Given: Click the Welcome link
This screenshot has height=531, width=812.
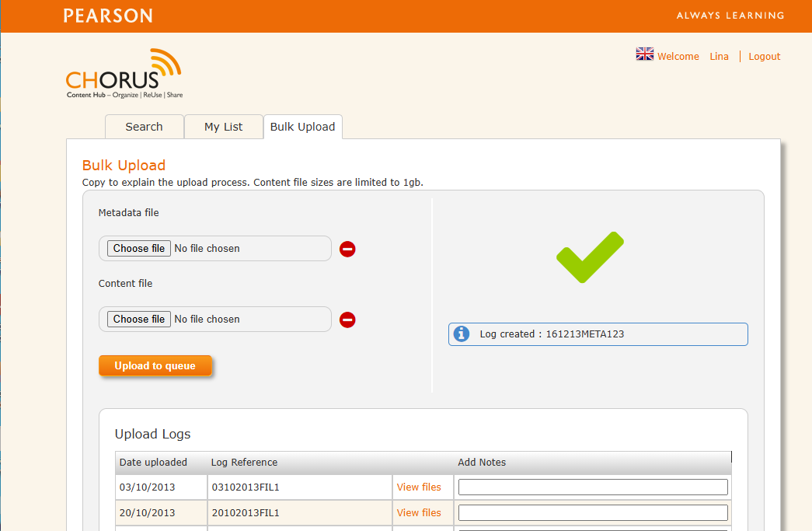Looking at the screenshot, I should [678, 57].
